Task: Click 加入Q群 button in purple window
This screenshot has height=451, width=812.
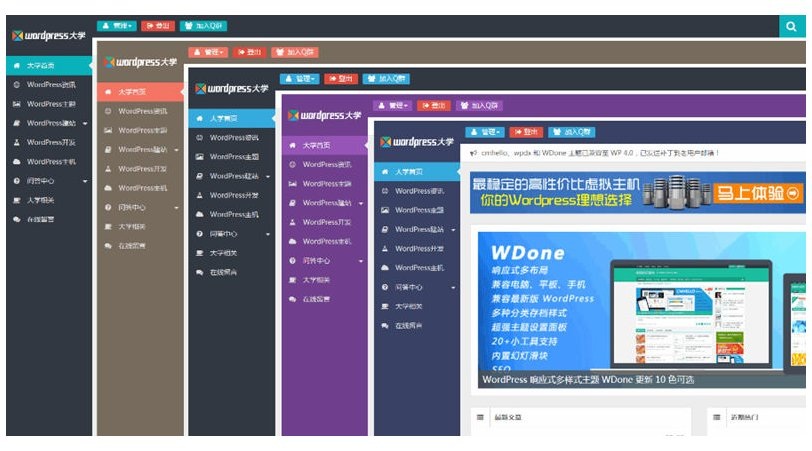Action: [480, 106]
